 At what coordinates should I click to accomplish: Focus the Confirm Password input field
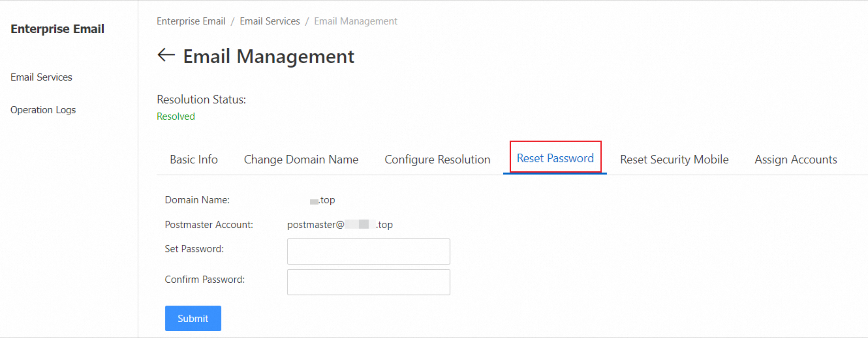click(x=368, y=282)
